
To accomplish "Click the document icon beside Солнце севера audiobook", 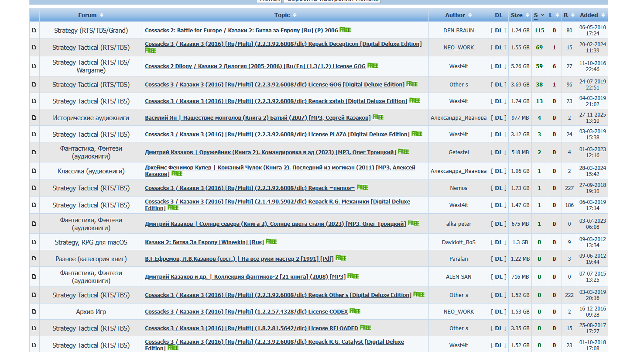I will click(34, 224).
